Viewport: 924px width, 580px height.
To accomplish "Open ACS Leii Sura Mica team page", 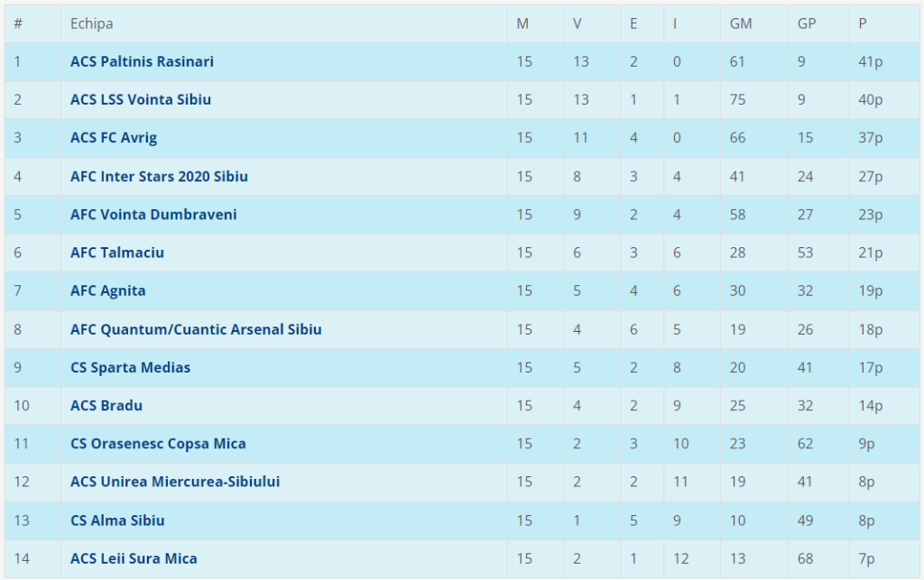I will (x=134, y=558).
